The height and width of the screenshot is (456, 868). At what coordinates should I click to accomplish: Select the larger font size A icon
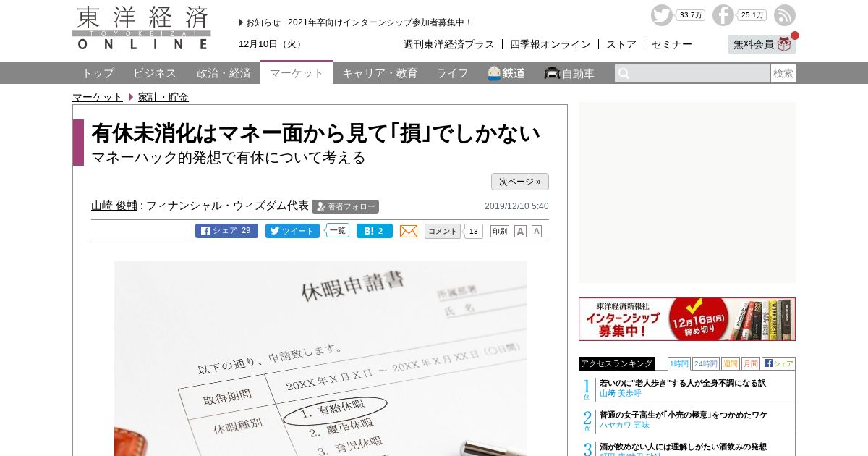[x=520, y=231]
